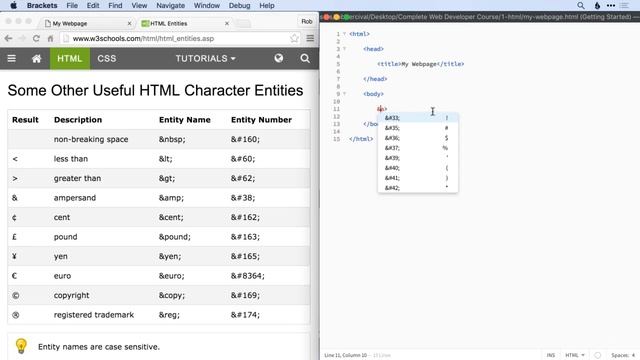Click the w3schools search icon

[x=305, y=58]
